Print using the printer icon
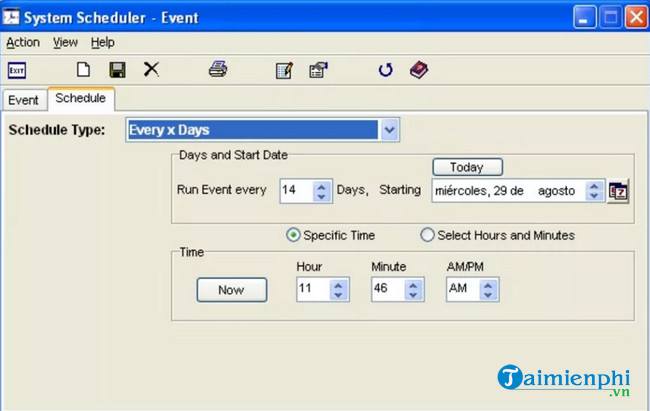650x411 pixels. (218, 69)
